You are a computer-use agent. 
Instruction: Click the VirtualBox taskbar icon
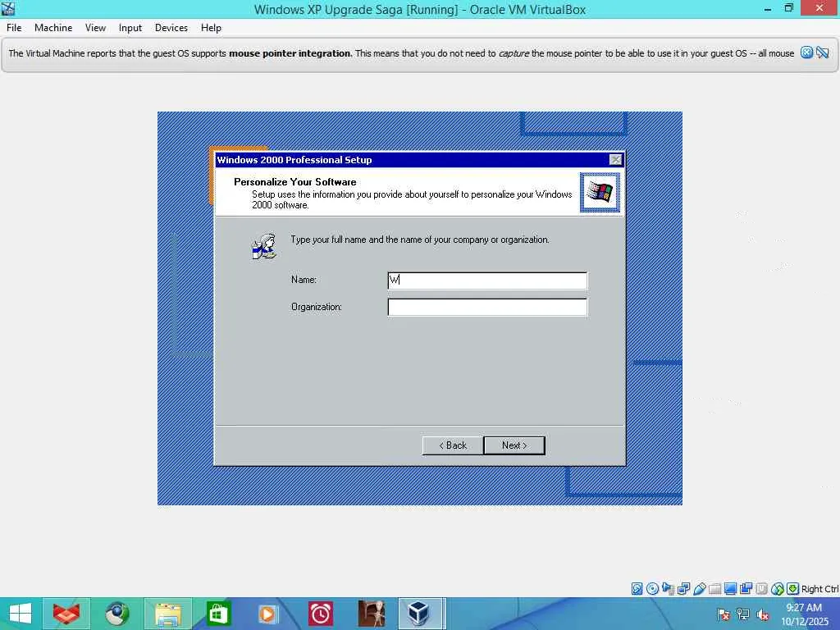click(x=419, y=614)
